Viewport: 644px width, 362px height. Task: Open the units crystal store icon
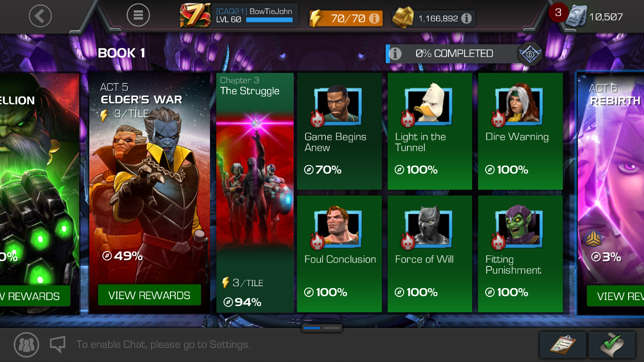(576, 16)
